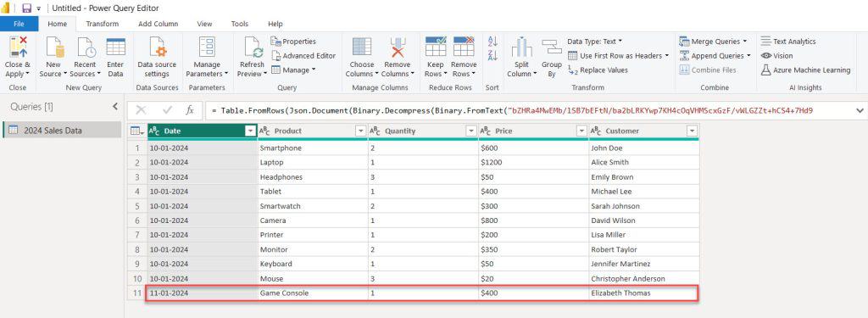Open Recent Sources icon

(x=86, y=47)
